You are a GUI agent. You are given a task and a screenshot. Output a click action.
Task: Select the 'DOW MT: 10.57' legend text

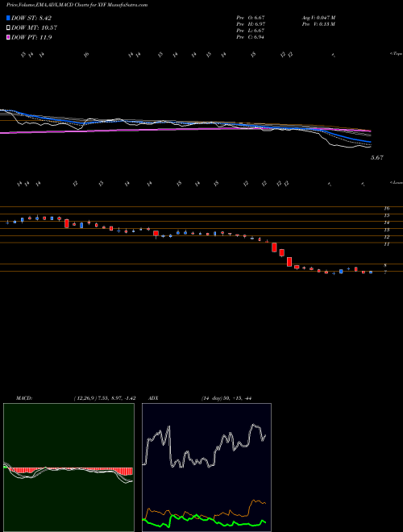coord(34,28)
